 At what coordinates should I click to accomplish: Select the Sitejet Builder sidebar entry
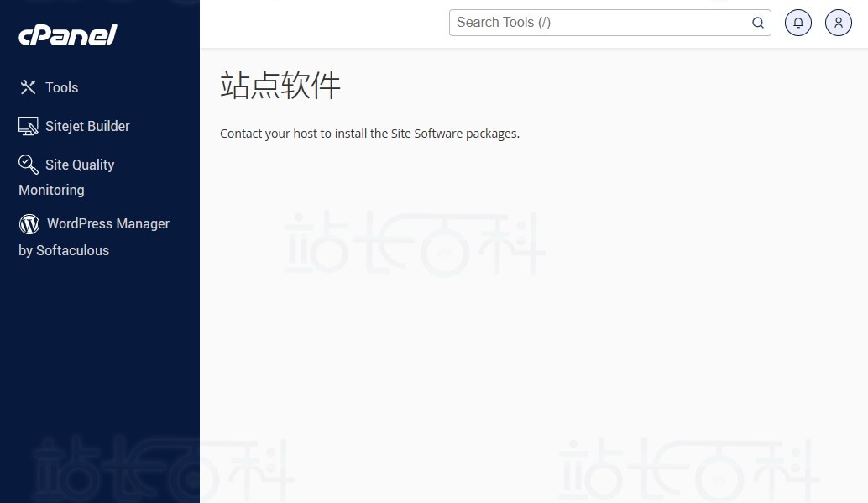coord(87,125)
